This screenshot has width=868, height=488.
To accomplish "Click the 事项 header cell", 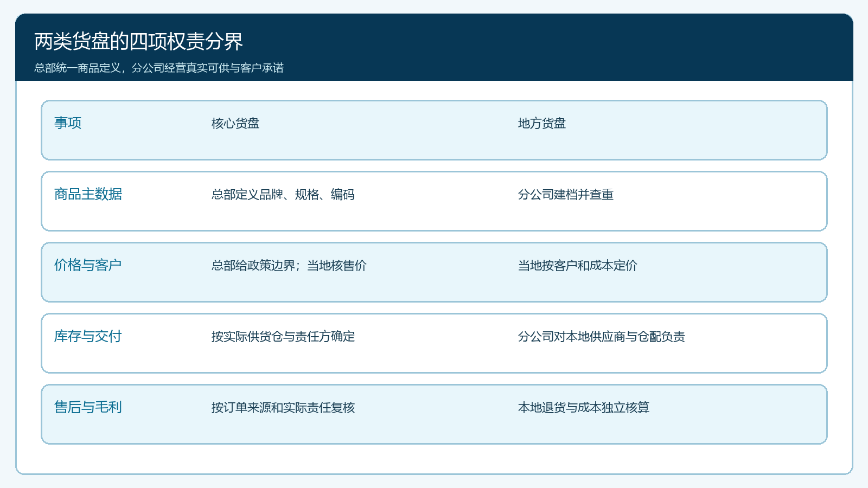I will 68,123.
